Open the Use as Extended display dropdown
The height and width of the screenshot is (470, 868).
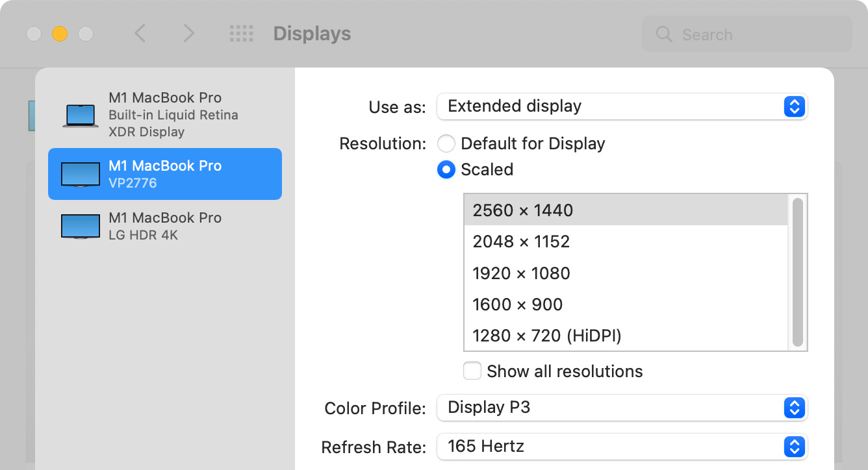[622, 106]
